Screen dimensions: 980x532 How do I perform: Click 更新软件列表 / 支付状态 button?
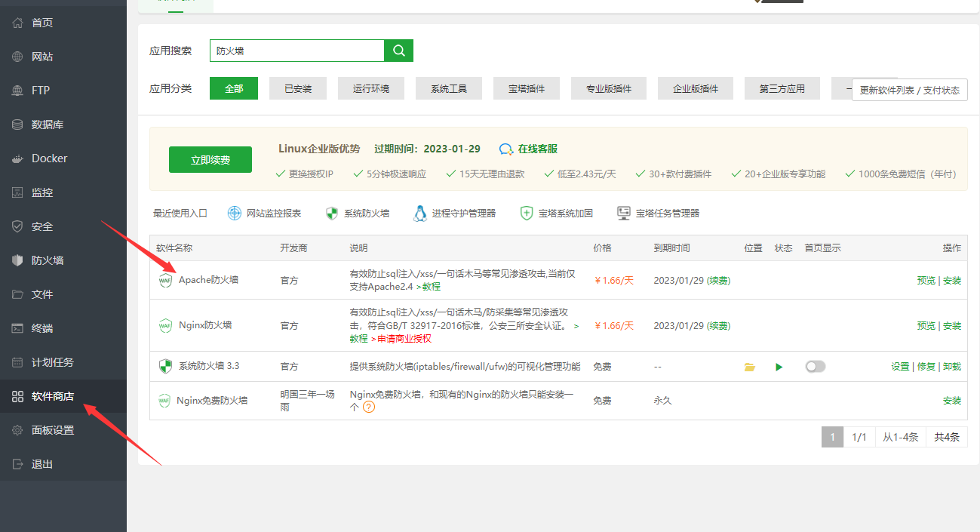tap(910, 90)
